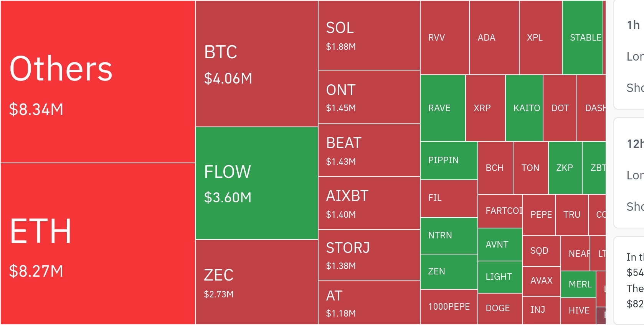This screenshot has height=325, width=644.
Task: Click the green KAITO tile
Action: 524,108
